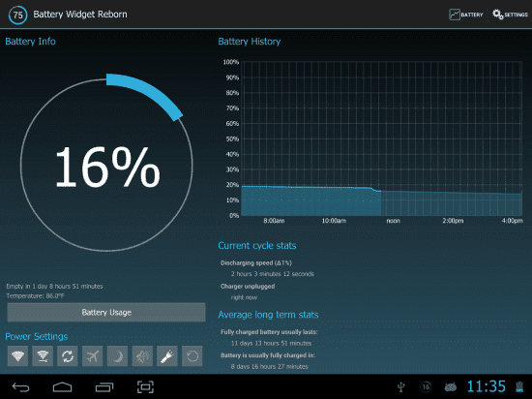This screenshot has width=532, height=399.
Task: Tap the silent sound mode icon
Action: point(142,355)
